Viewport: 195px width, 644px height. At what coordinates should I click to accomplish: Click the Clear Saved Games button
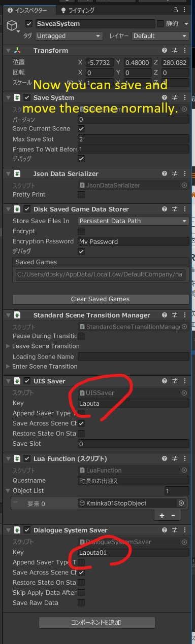pos(100,299)
